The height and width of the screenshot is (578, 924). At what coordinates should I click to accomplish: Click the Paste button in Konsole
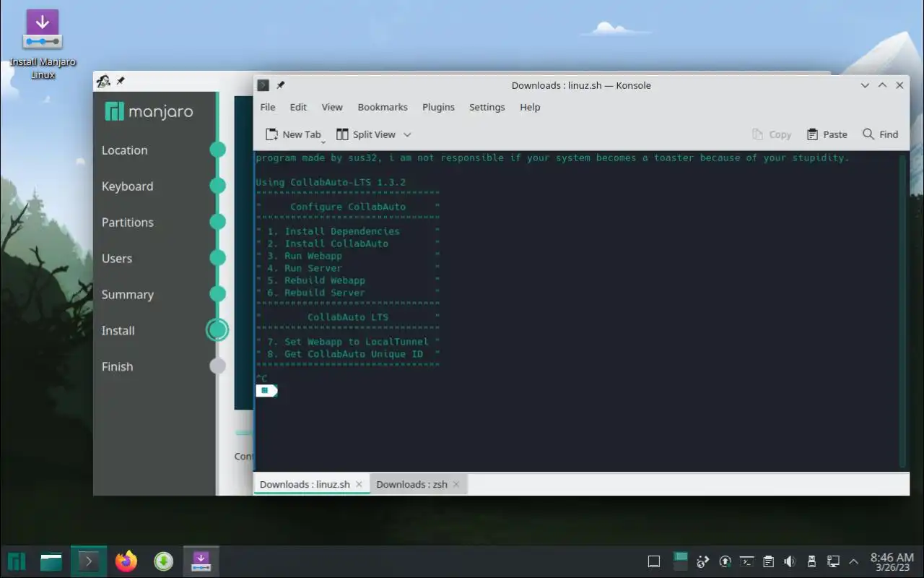pyautogui.click(x=827, y=134)
